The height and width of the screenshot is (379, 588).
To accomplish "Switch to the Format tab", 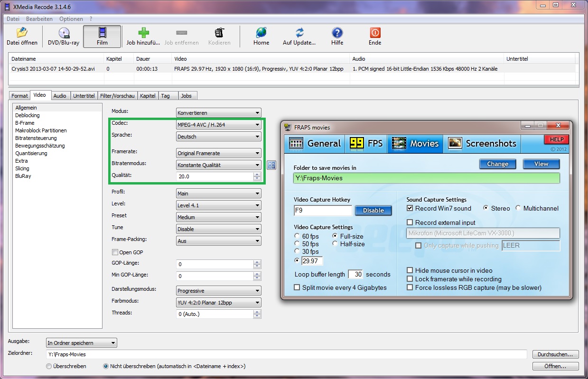I will (20, 96).
